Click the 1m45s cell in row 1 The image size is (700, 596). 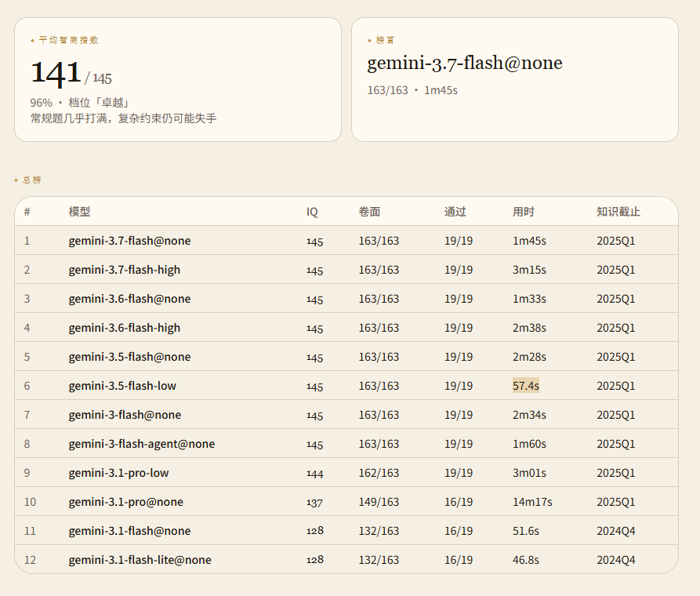click(x=529, y=241)
